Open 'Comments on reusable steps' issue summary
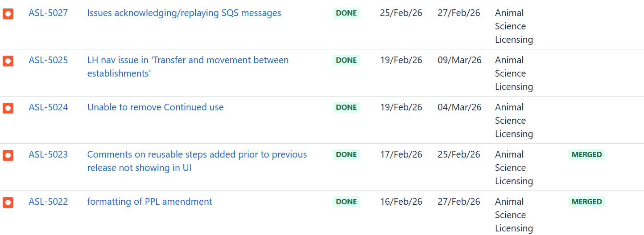Screen dimensions: 644x235 pos(197,154)
